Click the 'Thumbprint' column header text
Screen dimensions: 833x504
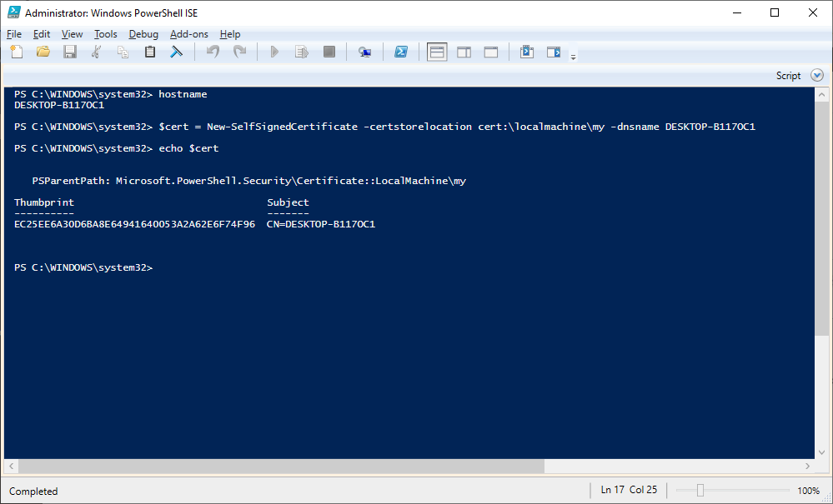(x=44, y=202)
